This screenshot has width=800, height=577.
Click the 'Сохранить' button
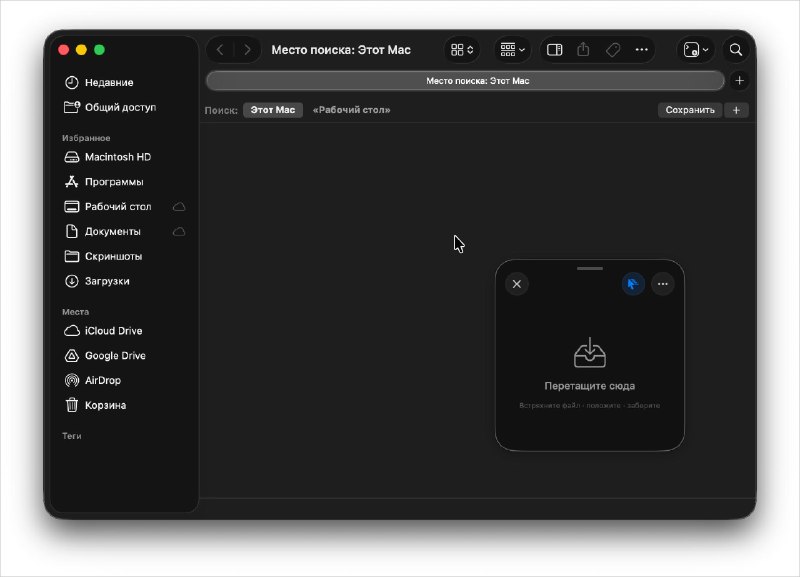tap(690, 110)
